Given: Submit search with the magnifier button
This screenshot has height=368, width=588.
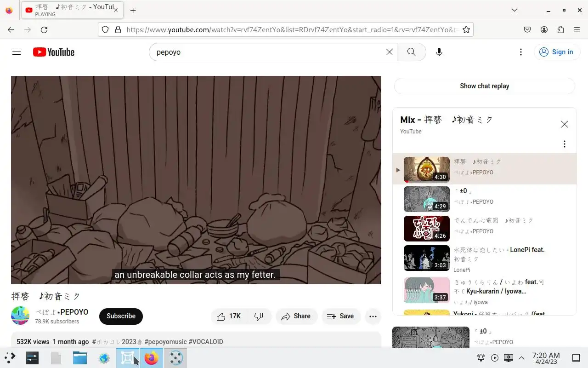Looking at the screenshot, I should (x=412, y=52).
